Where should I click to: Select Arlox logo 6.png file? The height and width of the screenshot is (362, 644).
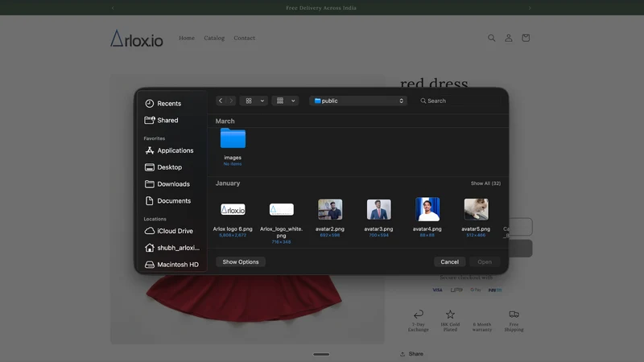pos(233,219)
